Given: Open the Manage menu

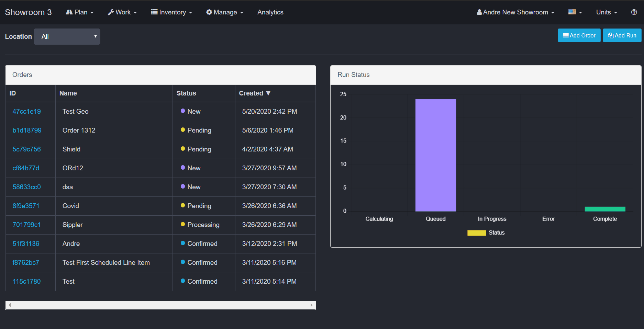Looking at the screenshot, I should [225, 12].
